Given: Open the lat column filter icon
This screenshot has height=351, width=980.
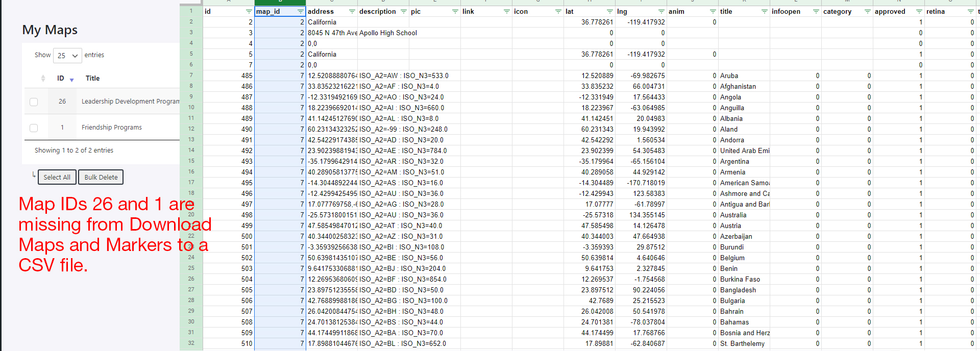Looking at the screenshot, I should (609, 12).
